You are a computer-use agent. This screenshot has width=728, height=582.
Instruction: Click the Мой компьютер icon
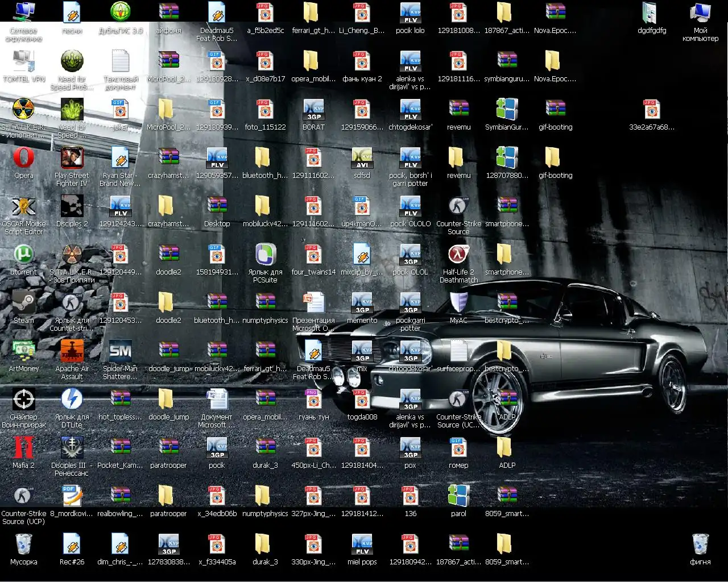(x=700, y=13)
